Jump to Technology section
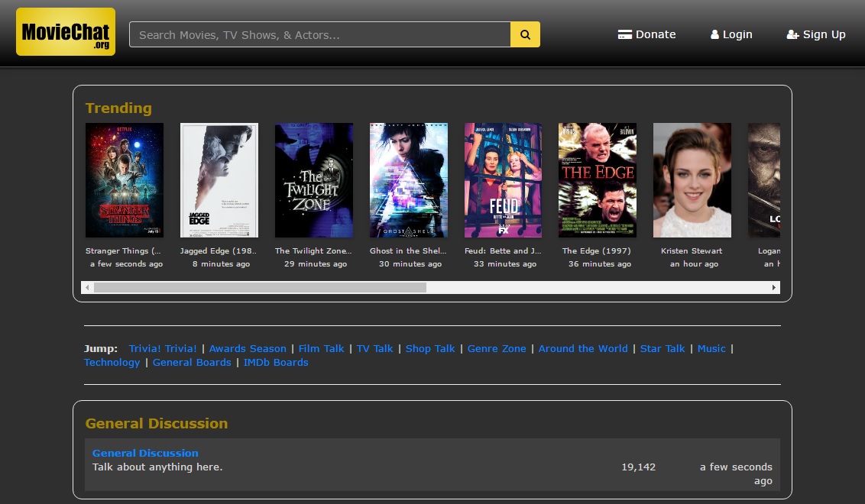This screenshot has height=504, width=865. 112,362
